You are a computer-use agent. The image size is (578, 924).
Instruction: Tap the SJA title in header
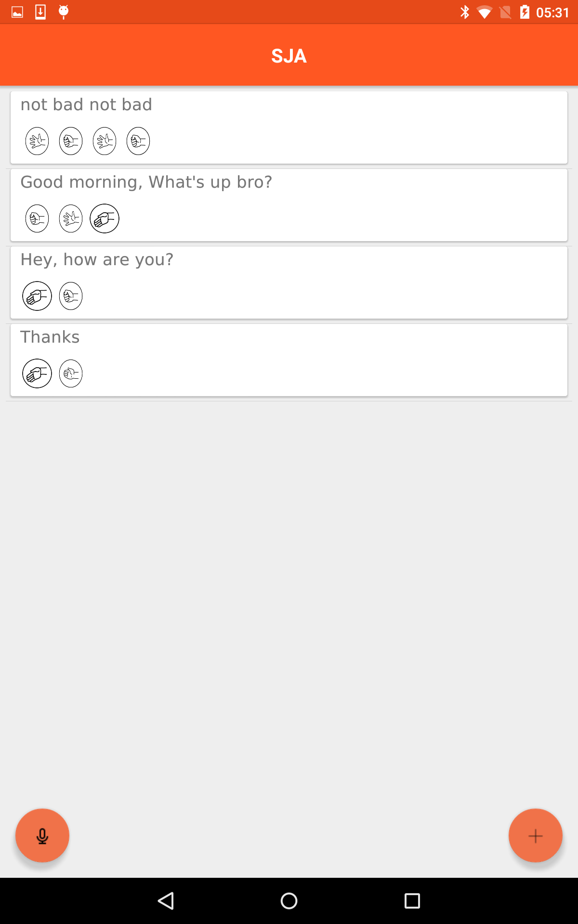tap(289, 56)
